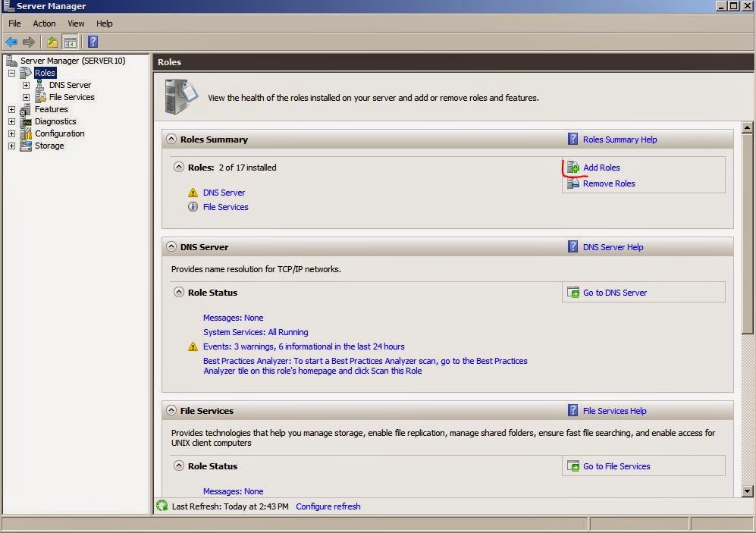The image size is (756, 533).
Task: Collapse the DNS Server Role Status subsection
Action: point(179,292)
